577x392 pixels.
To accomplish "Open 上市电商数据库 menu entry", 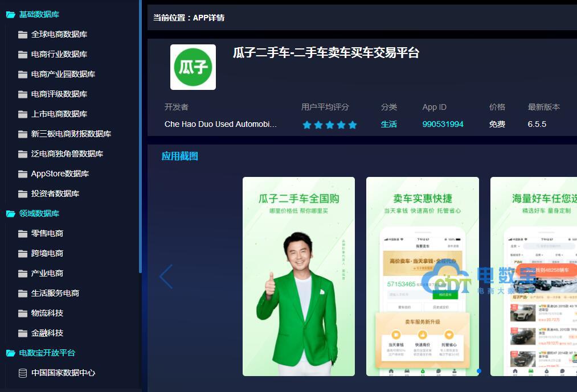I will click(59, 114).
